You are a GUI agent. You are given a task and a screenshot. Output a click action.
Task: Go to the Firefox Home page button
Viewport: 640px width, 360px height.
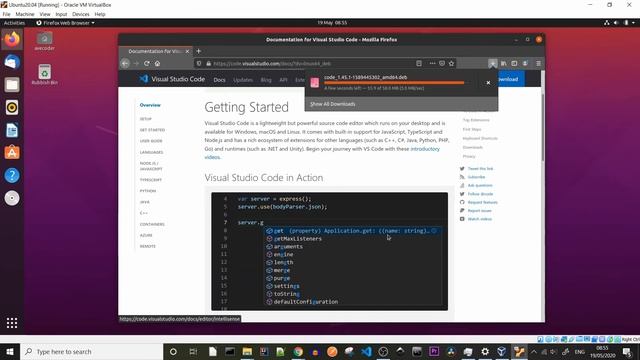click(x=158, y=63)
